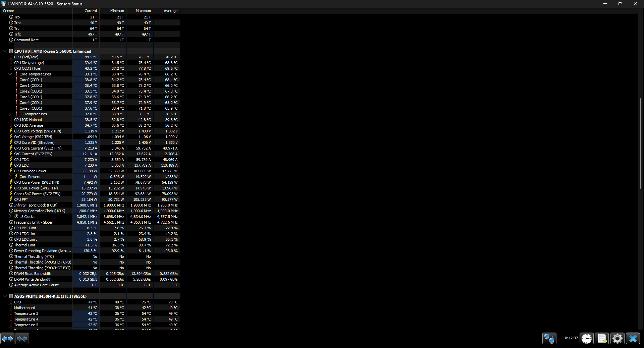Select the Average Active Core Count label

click(x=36, y=285)
